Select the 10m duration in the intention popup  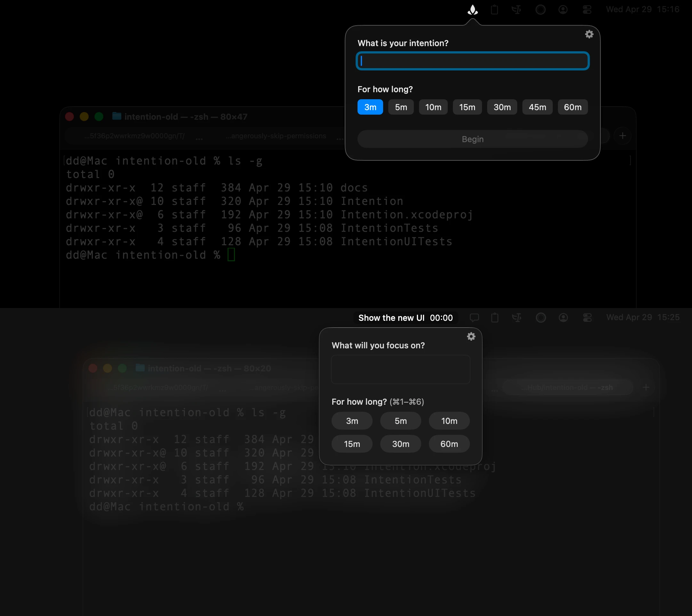click(x=433, y=107)
